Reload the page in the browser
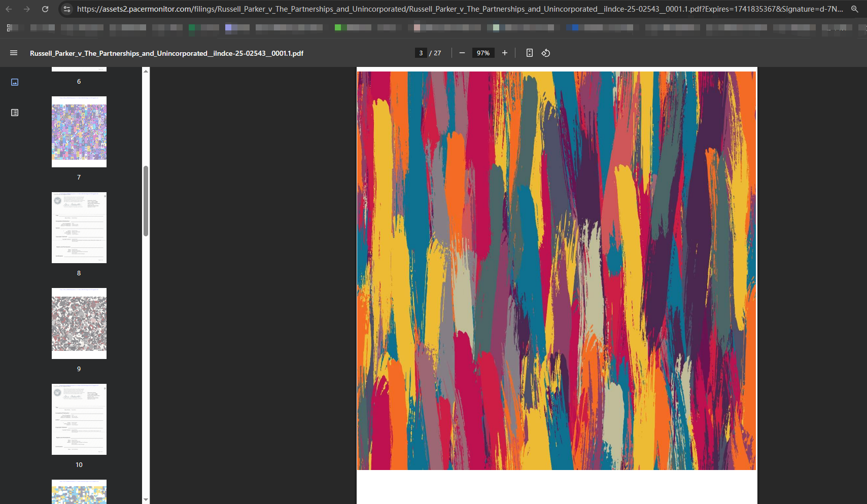Image resolution: width=867 pixels, height=504 pixels. pos(45,9)
